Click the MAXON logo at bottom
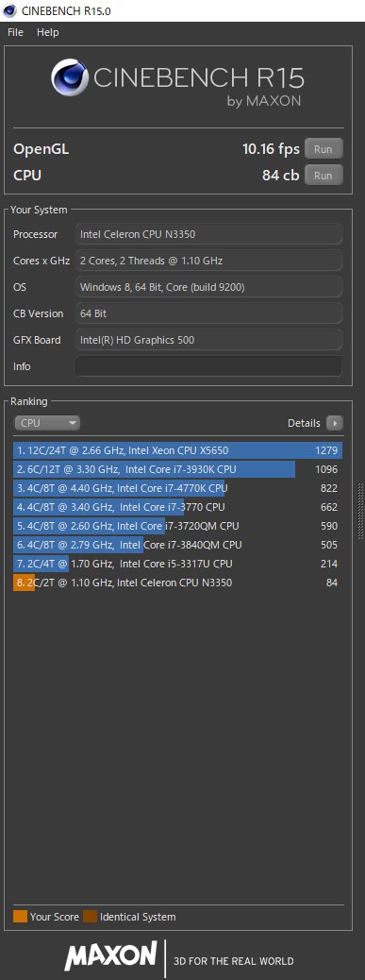The image size is (365, 980). tap(110, 955)
